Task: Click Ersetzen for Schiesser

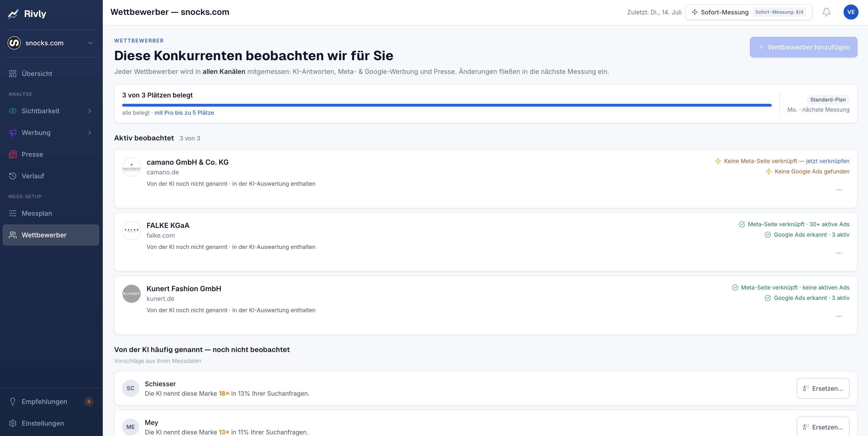Action: click(x=823, y=388)
